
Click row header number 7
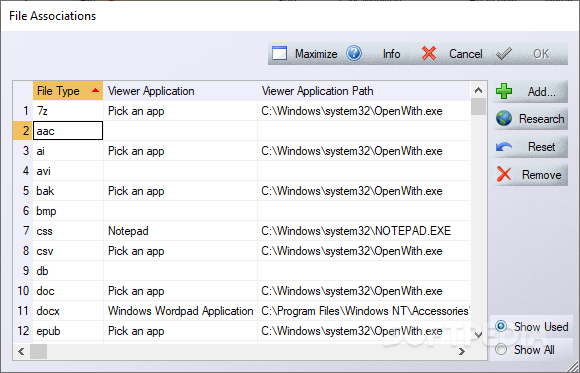[23, 231]
